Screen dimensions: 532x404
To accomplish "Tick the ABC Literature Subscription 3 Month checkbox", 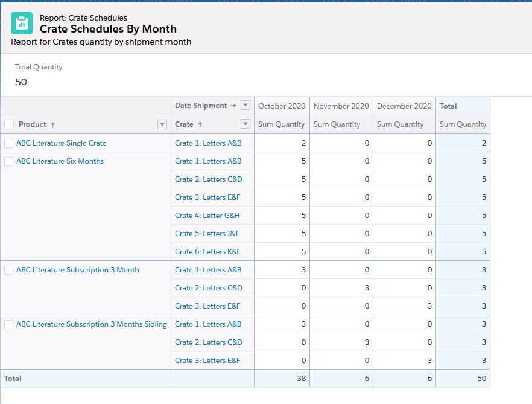I will click(x=8, y=270).
